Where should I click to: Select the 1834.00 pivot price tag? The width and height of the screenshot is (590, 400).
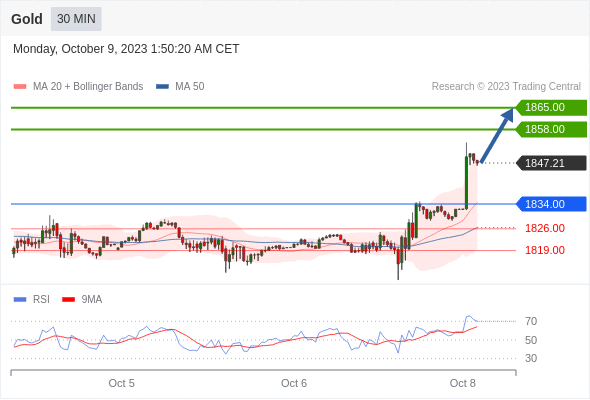551,204
